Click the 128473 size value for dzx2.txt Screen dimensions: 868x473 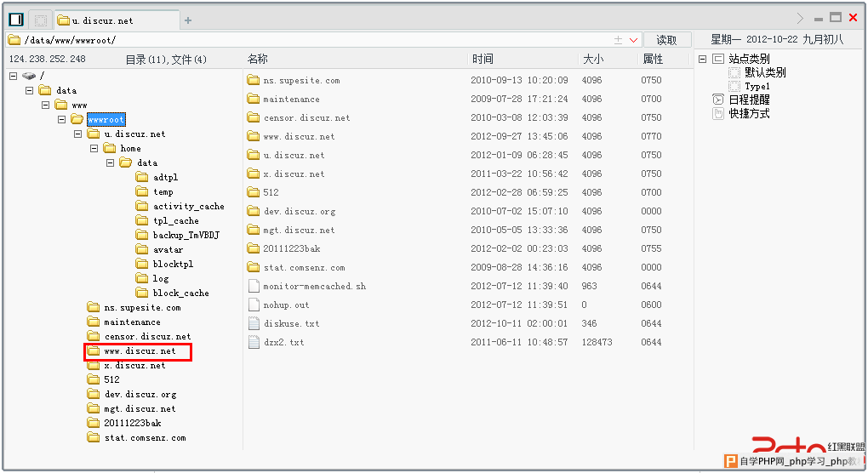point(597,342)
